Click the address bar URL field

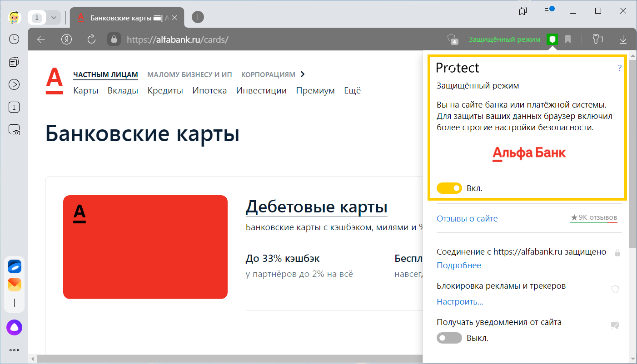(178, 39)
